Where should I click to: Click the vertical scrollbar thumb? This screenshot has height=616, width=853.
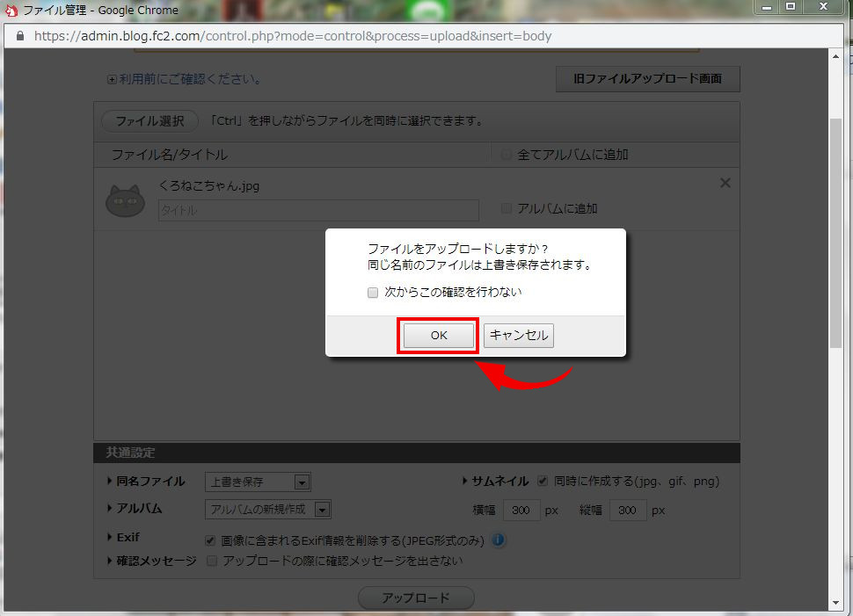(835, 233)
